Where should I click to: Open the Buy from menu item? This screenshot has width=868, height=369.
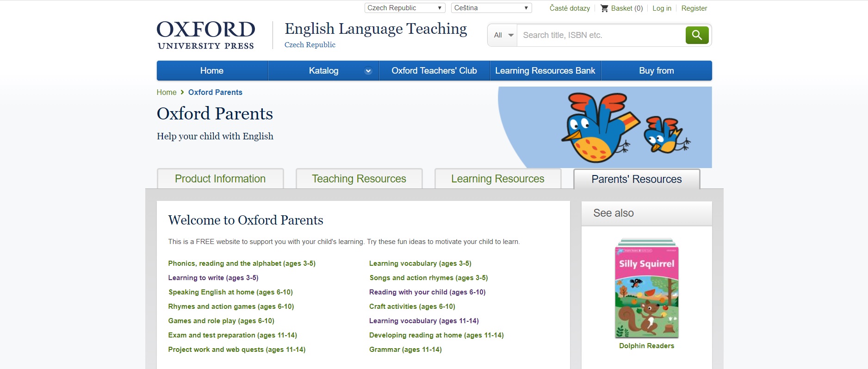[x=656, y=71]
